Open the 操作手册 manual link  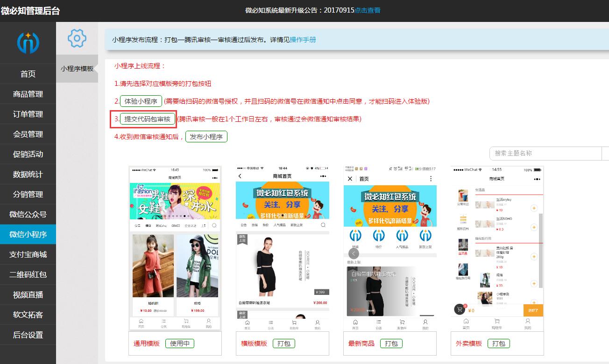point(304,40)
